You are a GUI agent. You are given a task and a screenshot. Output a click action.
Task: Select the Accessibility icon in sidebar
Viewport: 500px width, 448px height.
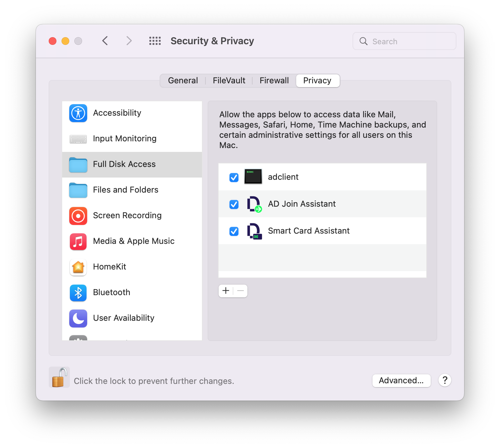pyautogui.click(x=78, y=113)
